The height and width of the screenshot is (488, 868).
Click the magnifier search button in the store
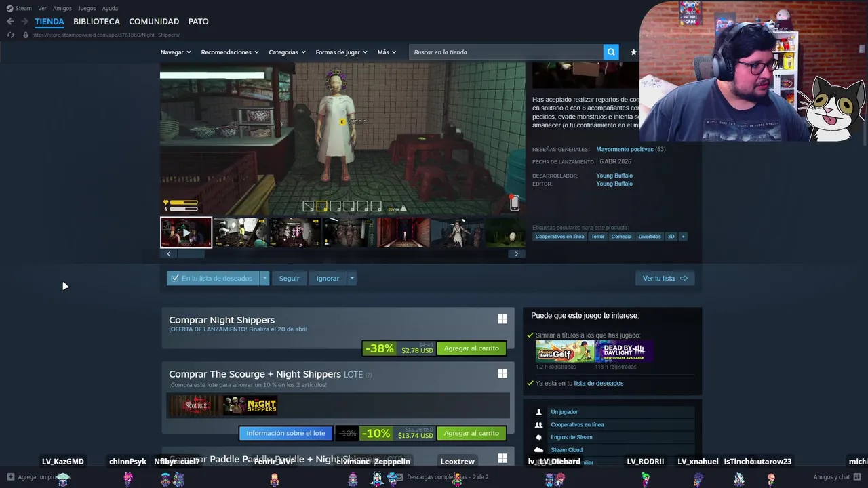(611, 52)
